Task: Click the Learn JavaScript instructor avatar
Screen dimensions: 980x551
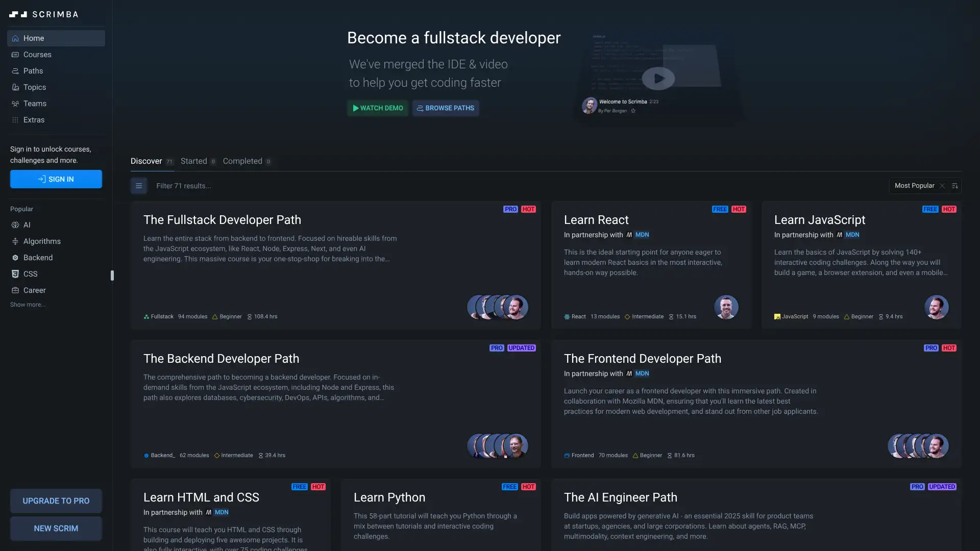Action: 936,307
